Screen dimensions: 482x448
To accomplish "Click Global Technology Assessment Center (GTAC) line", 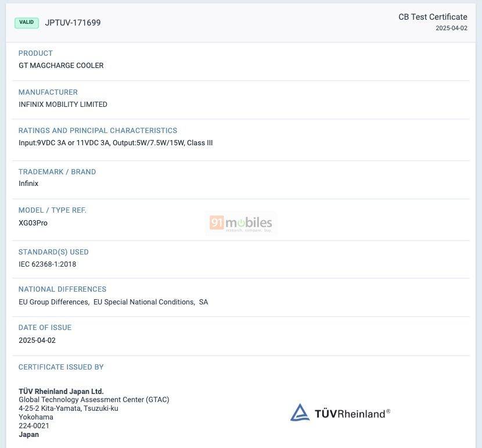I will [94, 400].
